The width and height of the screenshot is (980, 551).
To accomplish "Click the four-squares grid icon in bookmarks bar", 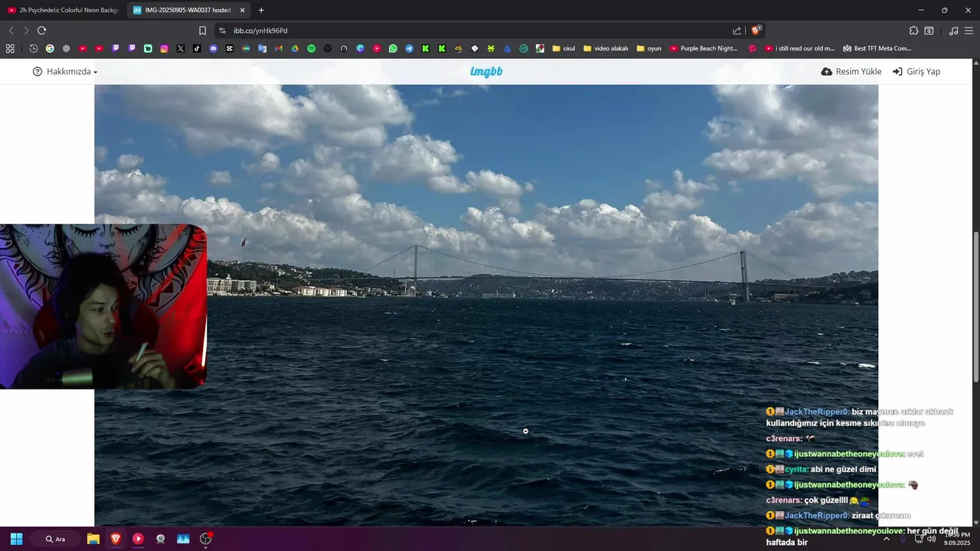I will (10, 48).
